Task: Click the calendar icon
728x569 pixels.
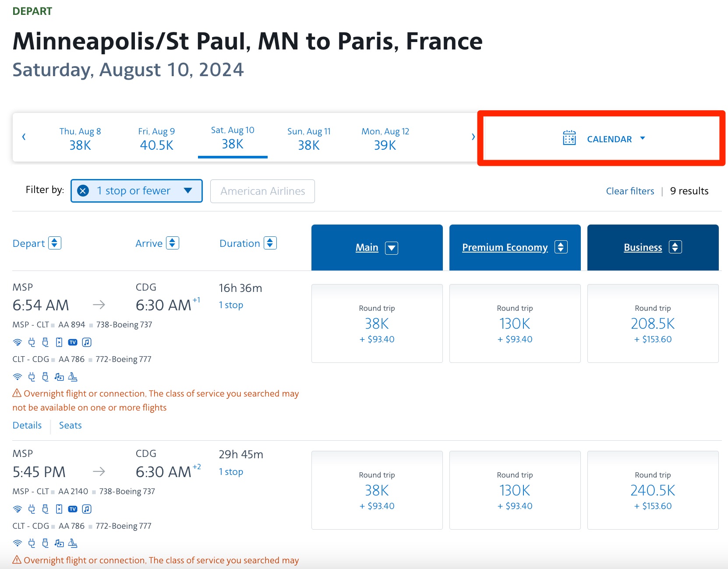Action: (x=569, y=138)
